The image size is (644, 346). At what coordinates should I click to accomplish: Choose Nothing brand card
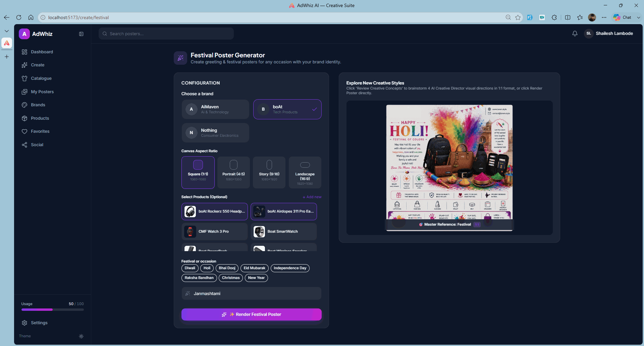215,133
